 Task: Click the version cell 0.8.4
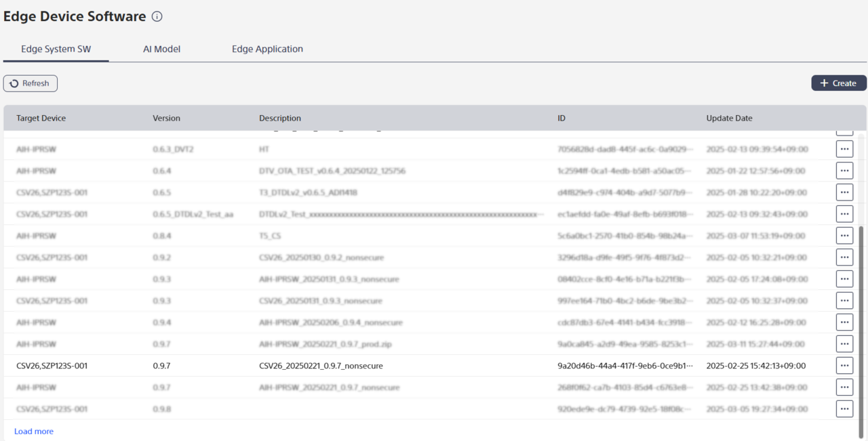point(161,236)
